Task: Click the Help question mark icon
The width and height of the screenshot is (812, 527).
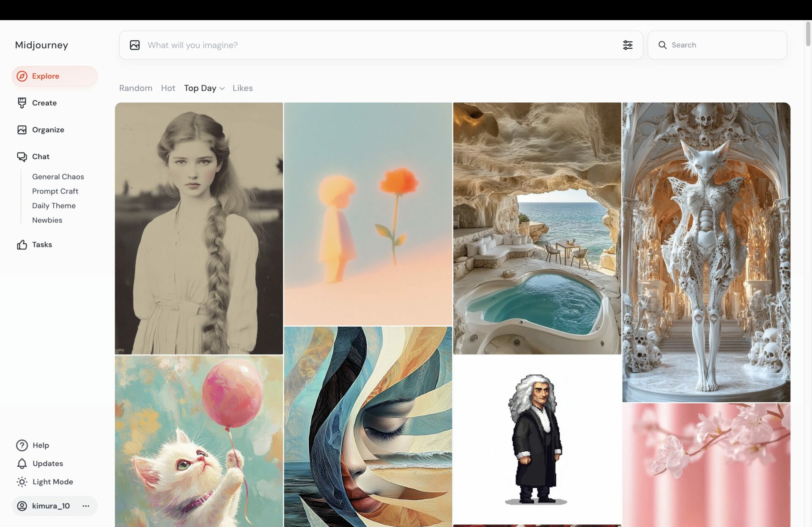Action: [x=21, y=445]
